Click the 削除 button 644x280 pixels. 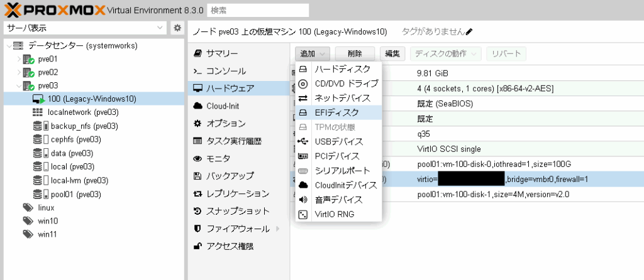tap(355, 54)
